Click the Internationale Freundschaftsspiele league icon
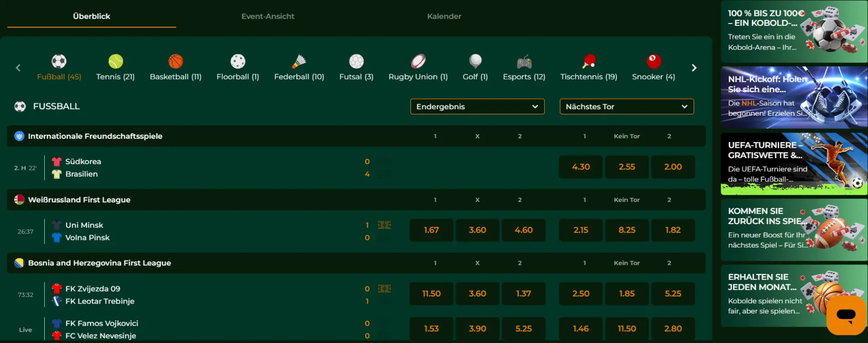Screen dimensions: 868x343 pyautogui.click(x=19, y=136)
